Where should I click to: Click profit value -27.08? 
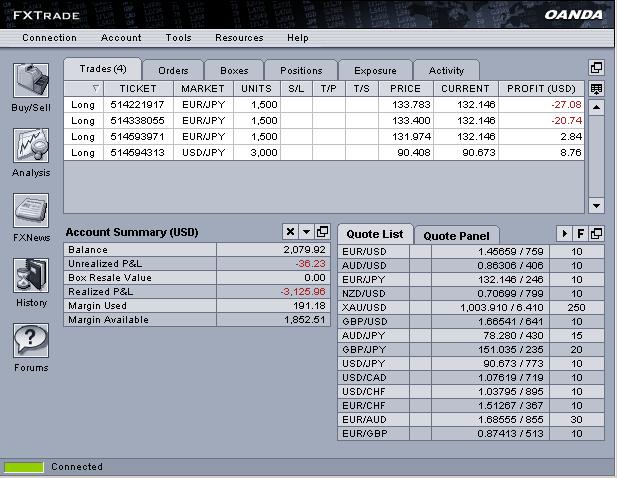coord(566,105)
